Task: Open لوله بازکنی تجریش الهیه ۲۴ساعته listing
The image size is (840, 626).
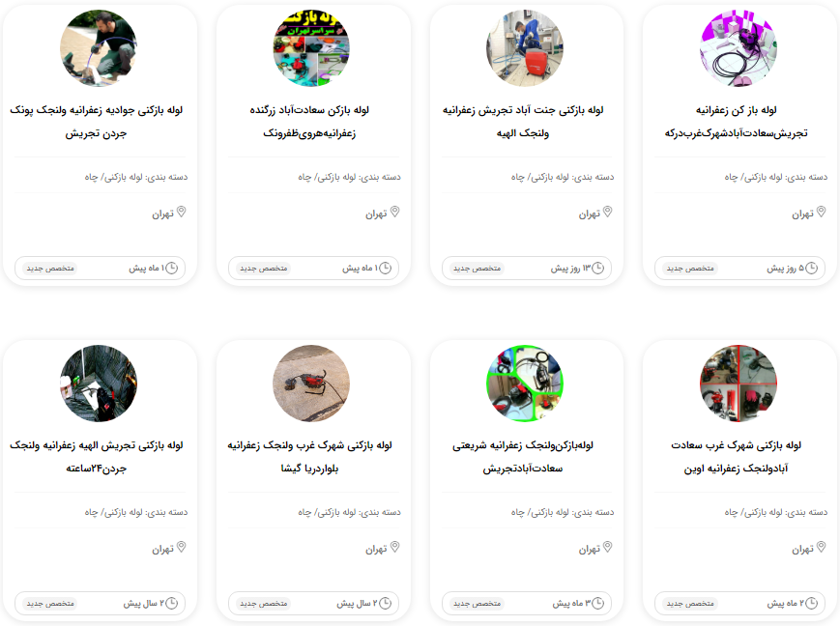Action: coord(97,457)
